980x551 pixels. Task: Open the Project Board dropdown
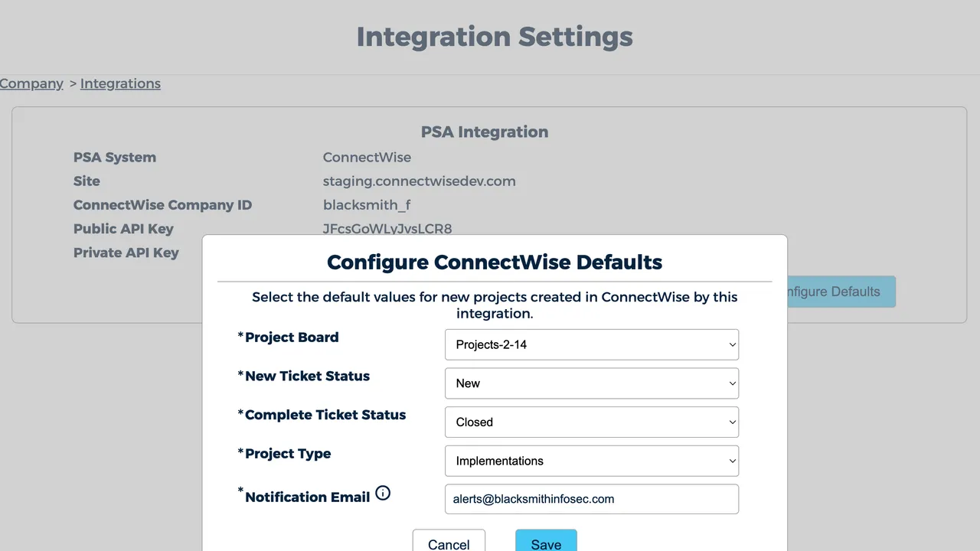point(592,344)
